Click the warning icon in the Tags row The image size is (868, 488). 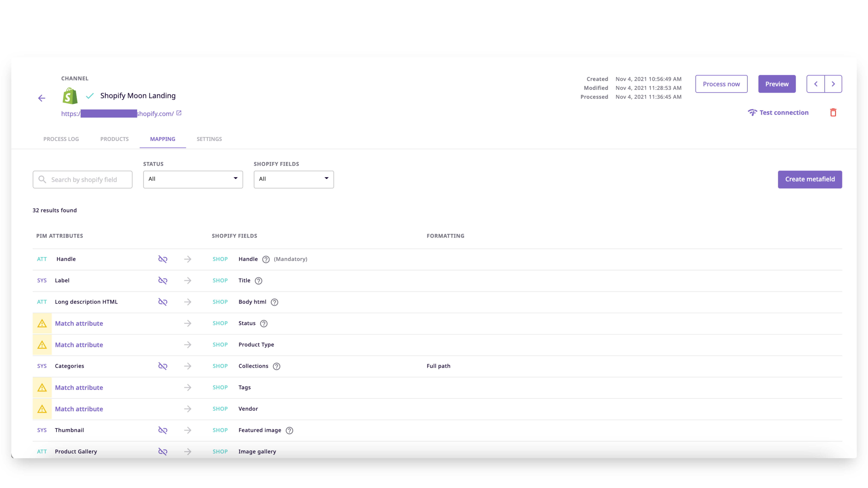click(42, 388)
